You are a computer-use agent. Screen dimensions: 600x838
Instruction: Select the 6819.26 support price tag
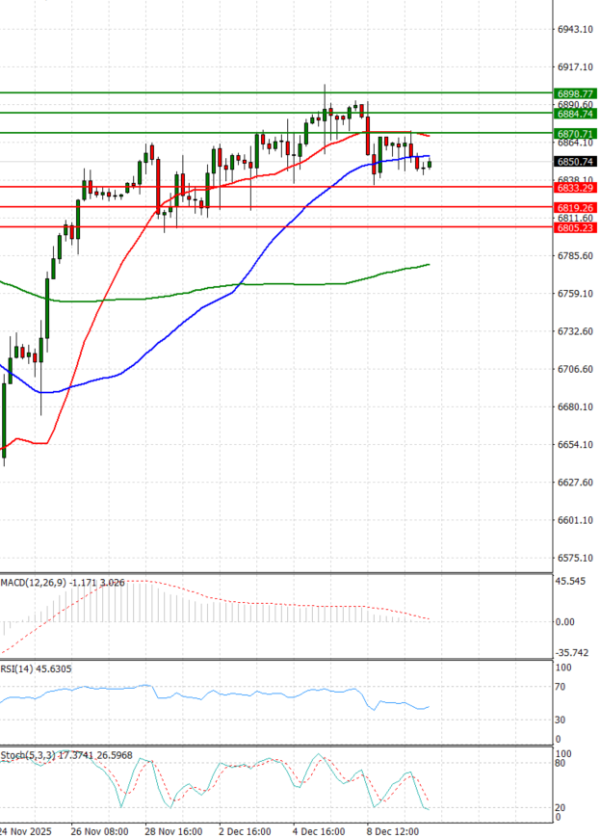pos(574,207)
